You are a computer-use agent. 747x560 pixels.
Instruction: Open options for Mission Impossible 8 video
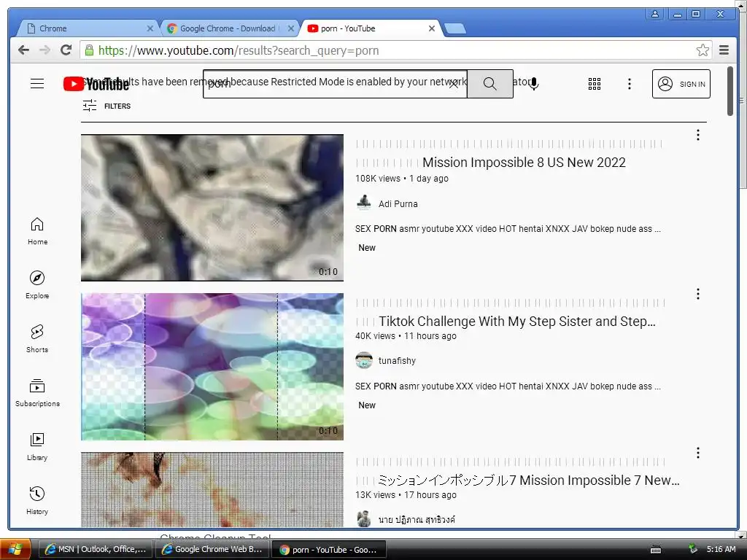698,135
